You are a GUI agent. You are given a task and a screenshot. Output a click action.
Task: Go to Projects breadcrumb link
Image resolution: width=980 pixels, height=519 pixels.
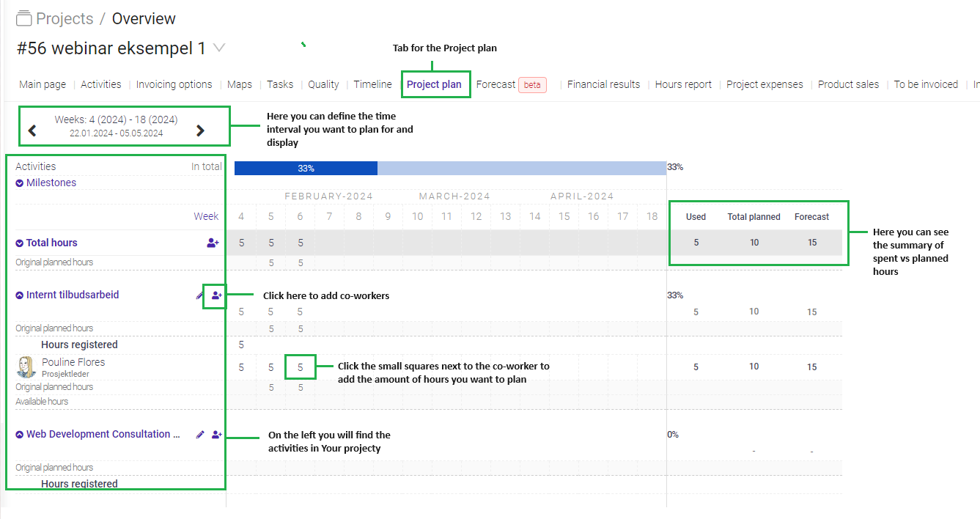[65, 18]
